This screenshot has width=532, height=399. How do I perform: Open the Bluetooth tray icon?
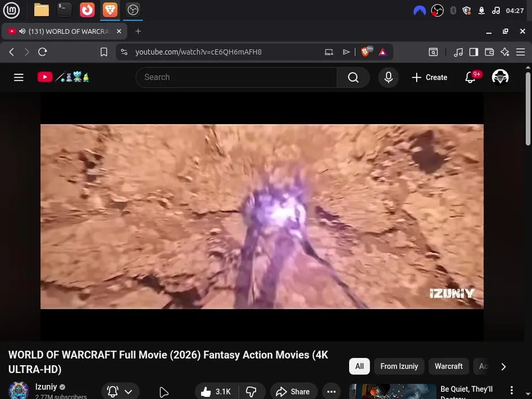coord(453,11)
